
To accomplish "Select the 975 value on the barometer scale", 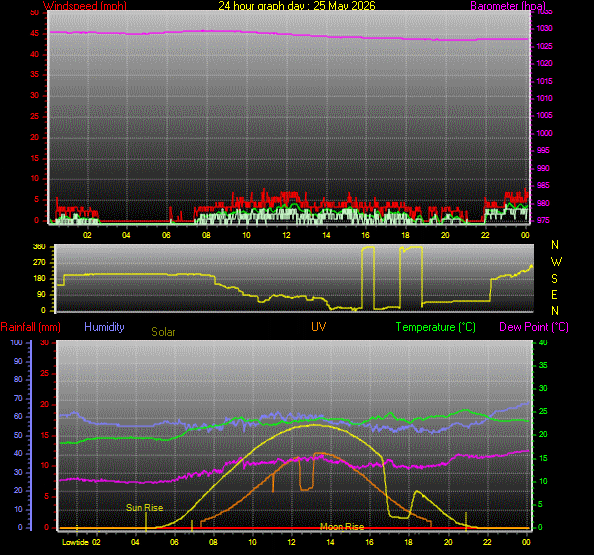I will point(543,220).
